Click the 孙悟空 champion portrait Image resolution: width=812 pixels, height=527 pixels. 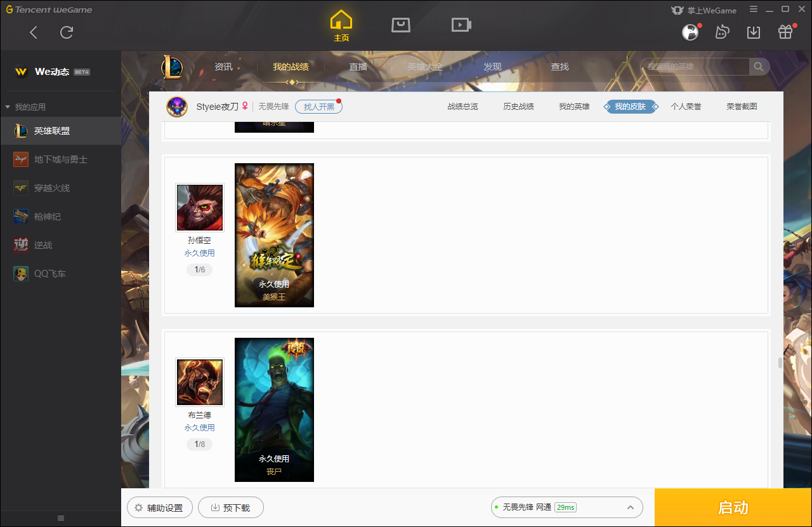tap(200, 208)
